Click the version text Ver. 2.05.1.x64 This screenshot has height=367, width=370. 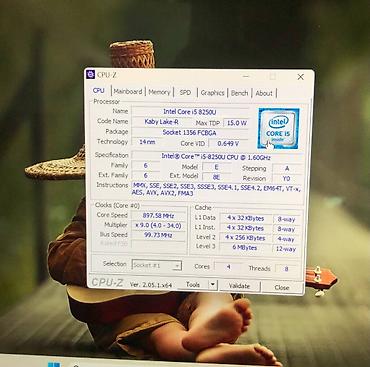pyautogui.click(x=151, y=285)
